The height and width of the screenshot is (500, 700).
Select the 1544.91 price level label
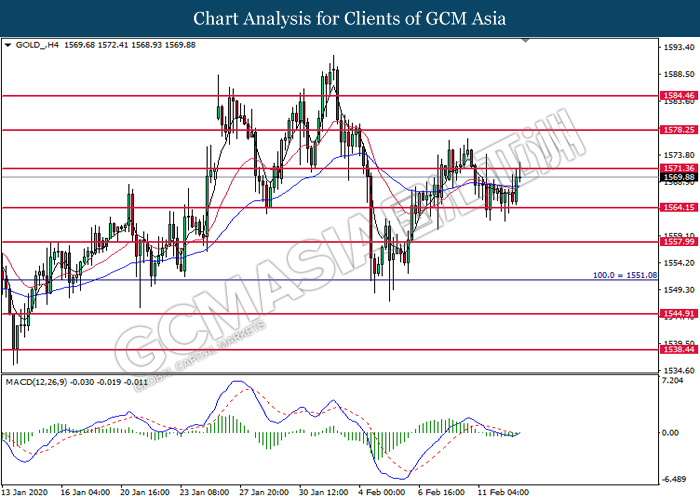[x=679, y=314]
